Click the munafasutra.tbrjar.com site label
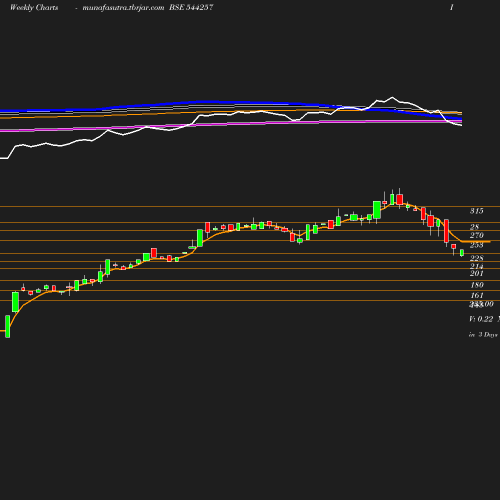Screen dimensions: 500x500 123,7
